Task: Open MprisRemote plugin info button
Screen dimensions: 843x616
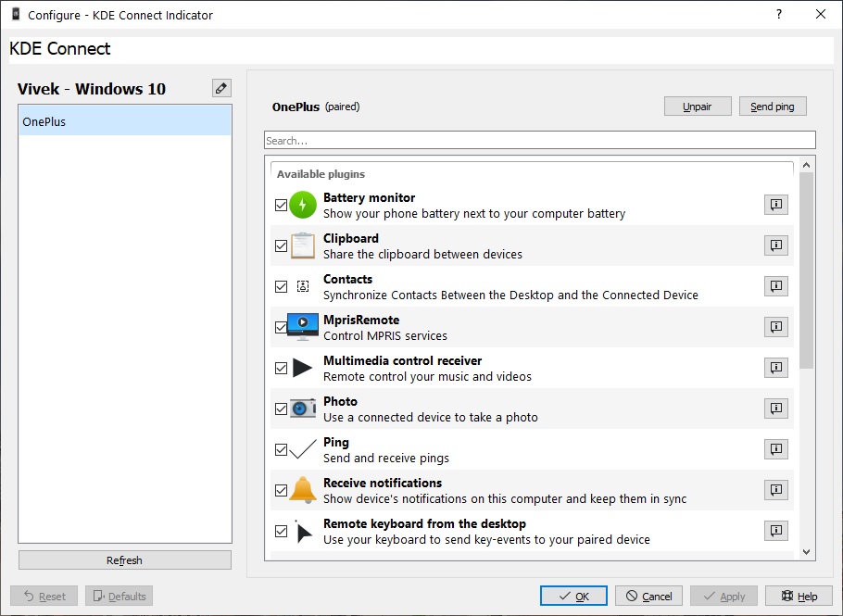Action: click(775, 327)
